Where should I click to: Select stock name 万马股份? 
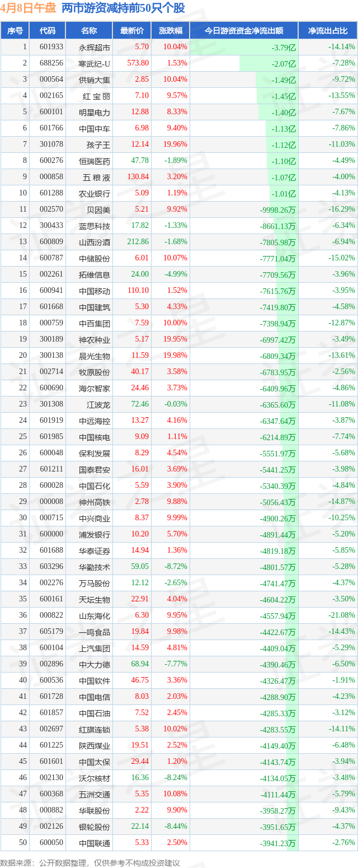tap(95, 584)
